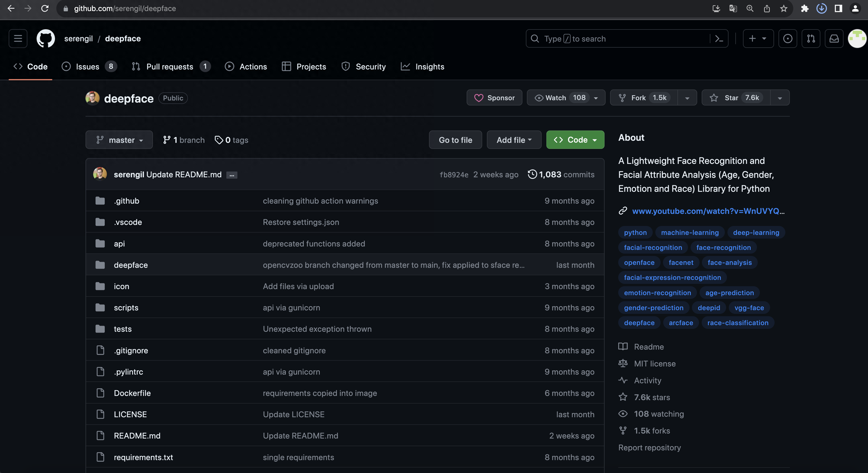
Task: Open the pull requests shortcut icon in header
Action: [x=811, y=38]
